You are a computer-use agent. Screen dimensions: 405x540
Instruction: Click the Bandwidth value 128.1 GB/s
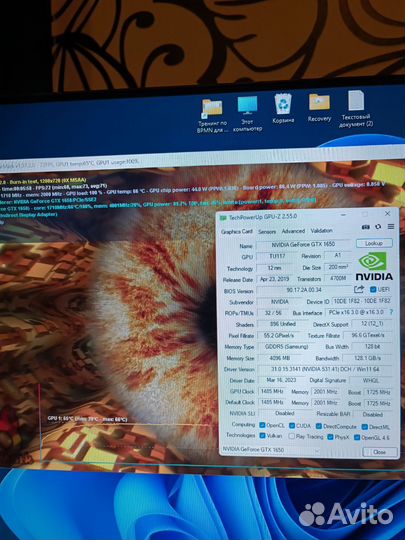[367, 358]
